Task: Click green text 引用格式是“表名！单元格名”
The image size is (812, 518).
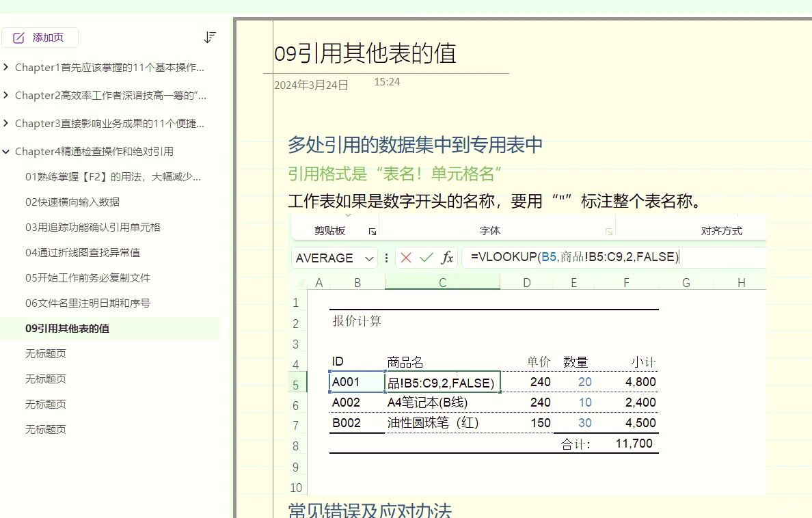Action: [x=394, y=174]
